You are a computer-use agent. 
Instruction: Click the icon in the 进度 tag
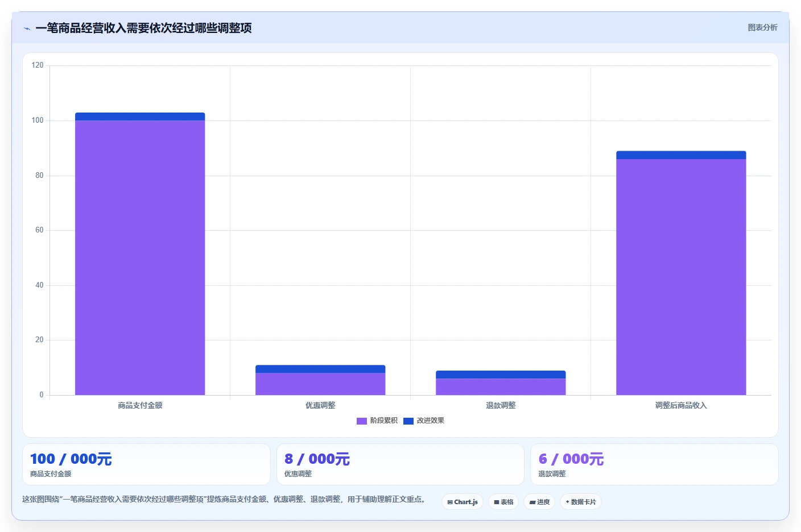pos(532,502)
